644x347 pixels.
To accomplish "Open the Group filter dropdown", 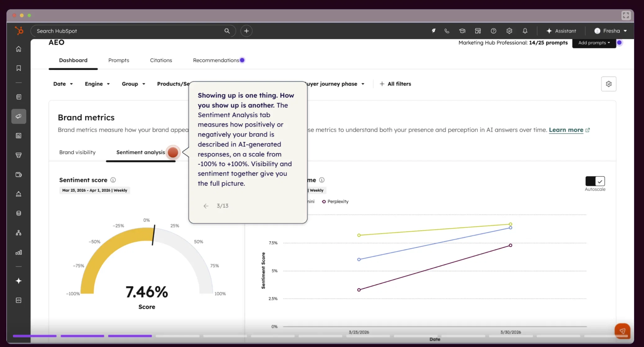I will pos(133,84).
